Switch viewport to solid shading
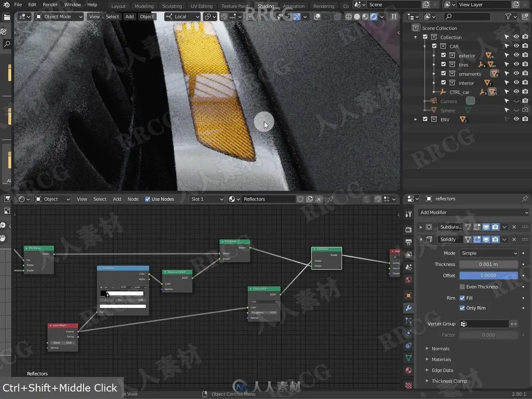 (x=357, y=17)
